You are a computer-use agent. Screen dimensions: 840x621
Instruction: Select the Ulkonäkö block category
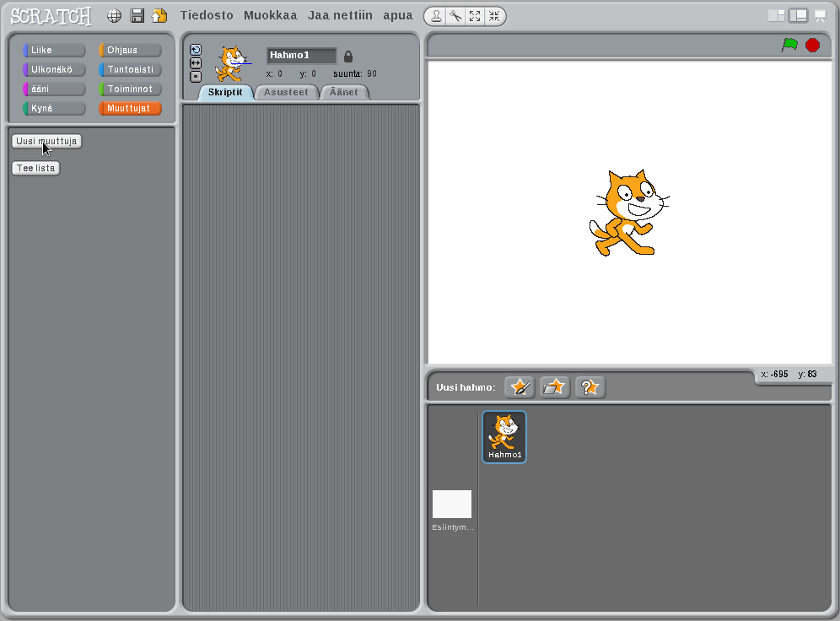tap(54, 69)
